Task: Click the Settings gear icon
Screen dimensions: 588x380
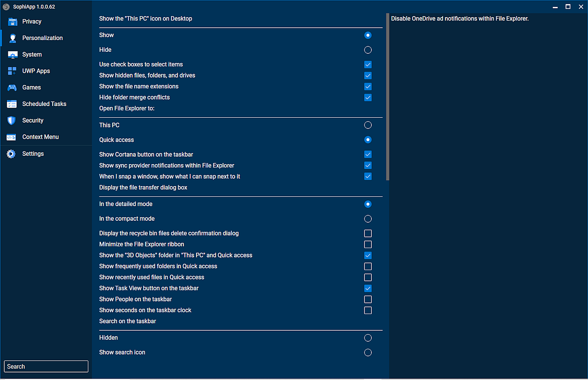Action: click(11, 154)
